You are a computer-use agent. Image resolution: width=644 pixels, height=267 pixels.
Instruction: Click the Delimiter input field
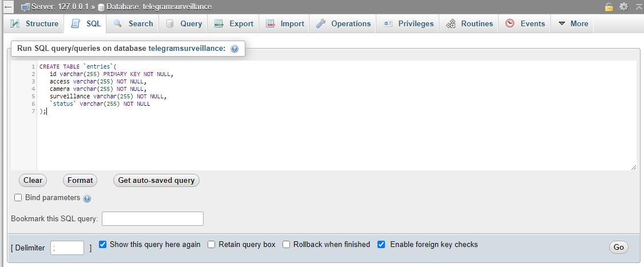tap(67, 248)
